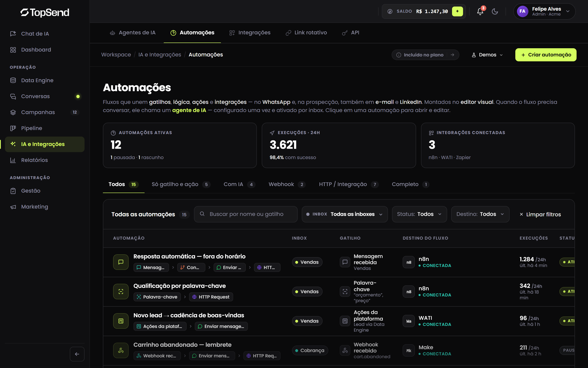Open Todas as inboxes dropdown
Viewport: 588px width, 368px height.
point(345,214)
